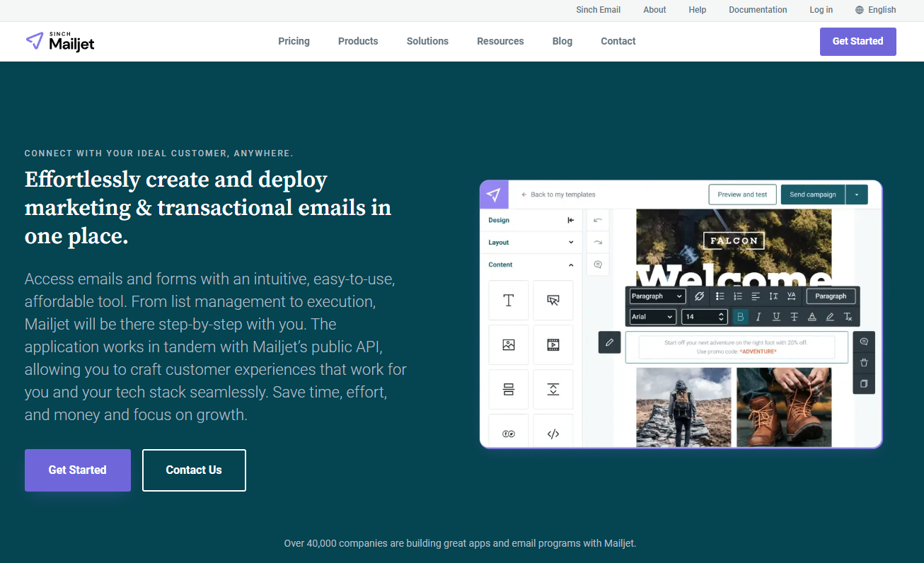Image resolution: width=924 pixels, height=563 pixels.
Task: Click the hero Get Started button
Action: tap(78, 470)
